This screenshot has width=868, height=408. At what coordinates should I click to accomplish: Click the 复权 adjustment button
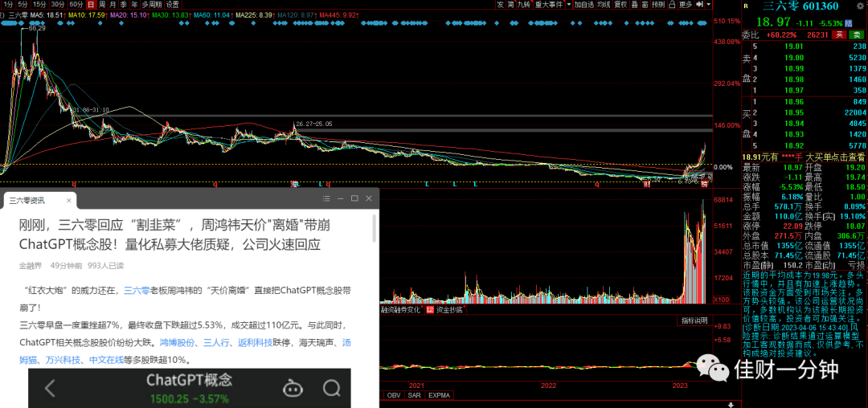click(x=621, y=4)
